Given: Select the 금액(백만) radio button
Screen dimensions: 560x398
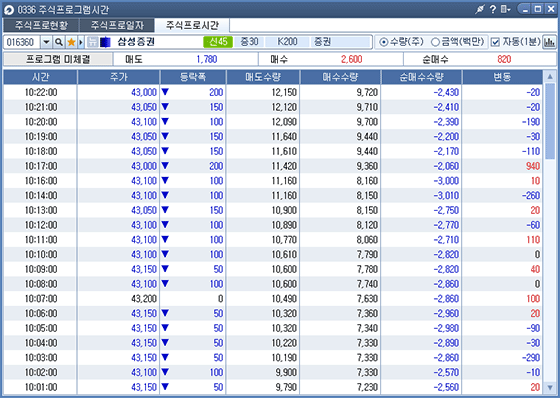Looking at the screenshot, I should click(435, 42).
